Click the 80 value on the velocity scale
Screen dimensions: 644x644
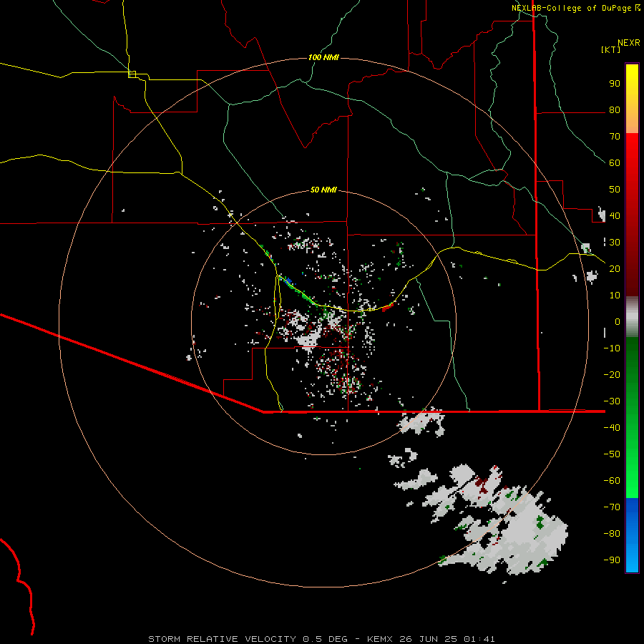pos(615,110)
